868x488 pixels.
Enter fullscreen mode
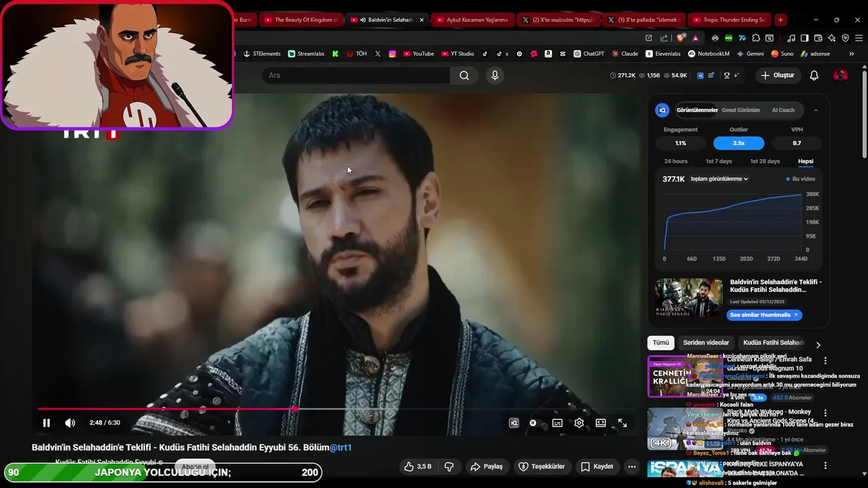click(x=622, y=423)
